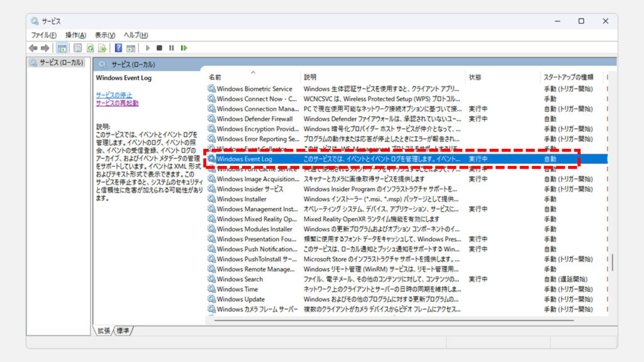The height and width of the screenshot is (362, 644).
Task: Switch to the 標準 tab
Action: pyautogui.click(x=123, y=331)
